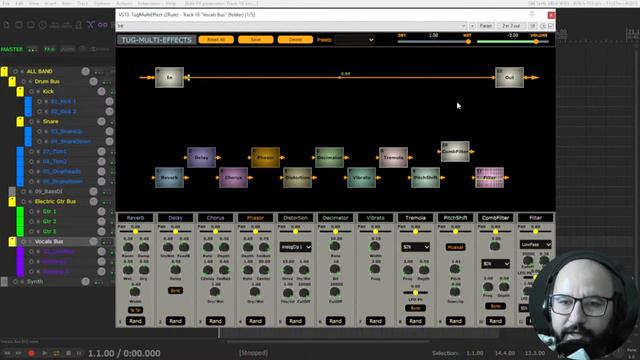The width and height of the screenshot is (640, 360).
Task: Select the Filter effect node
Action: coord(489,178)
